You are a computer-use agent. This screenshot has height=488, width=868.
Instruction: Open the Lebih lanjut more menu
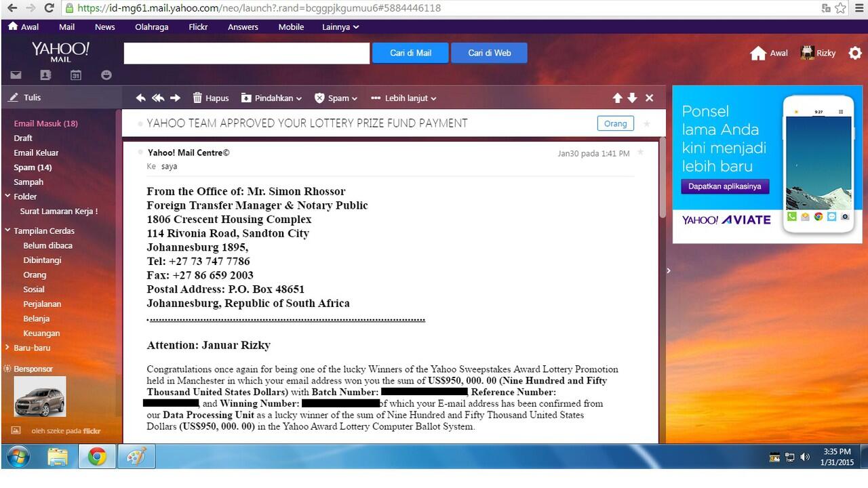click(403, 98)
